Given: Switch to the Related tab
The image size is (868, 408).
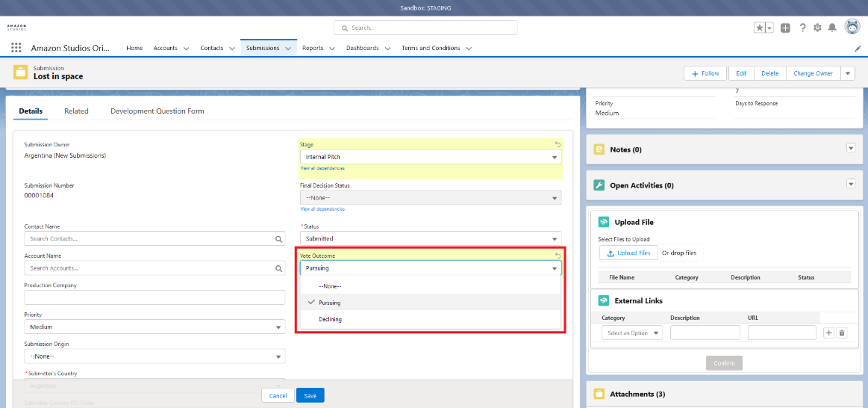Looking at the screenshot, I should pos(76,111).
